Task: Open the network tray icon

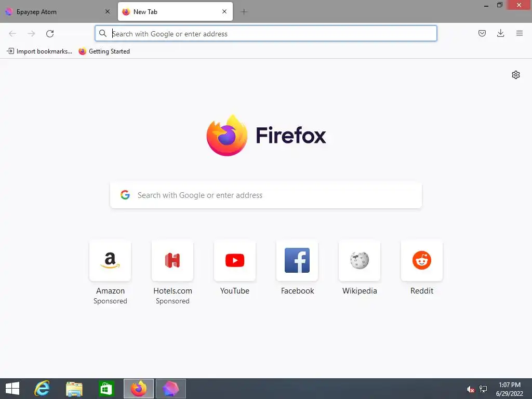Action: pyautogui.click(x=483, y=389)
